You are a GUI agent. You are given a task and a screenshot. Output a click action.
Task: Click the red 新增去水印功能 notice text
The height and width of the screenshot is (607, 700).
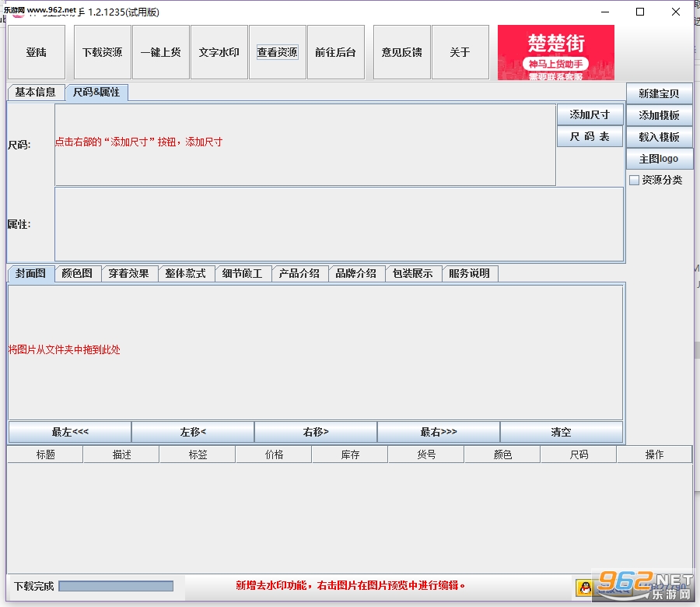click(351, 585)
